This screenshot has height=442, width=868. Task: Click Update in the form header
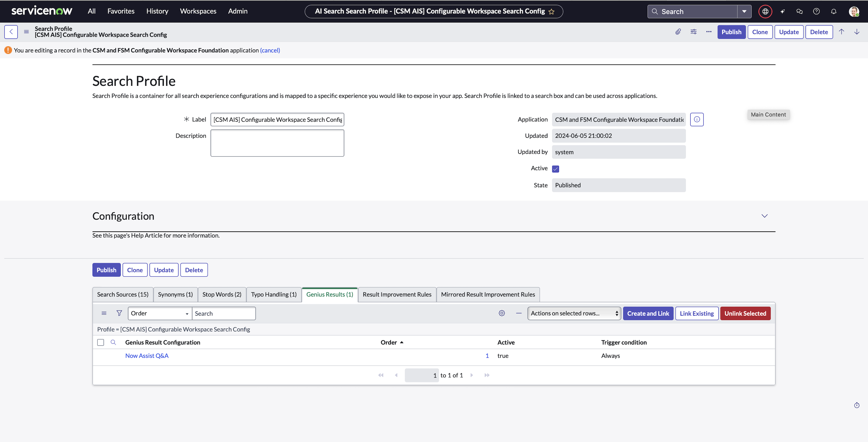(789, 32)
